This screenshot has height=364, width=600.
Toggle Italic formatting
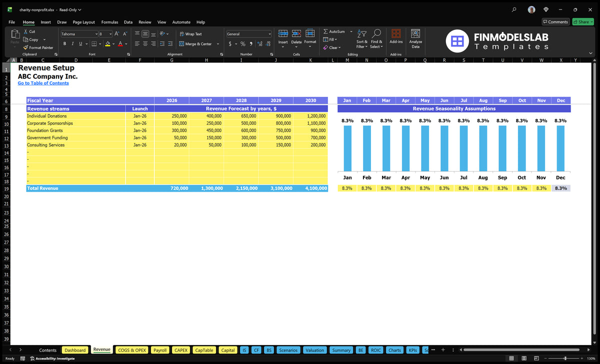pyautogui.click(x=72, y=44)
